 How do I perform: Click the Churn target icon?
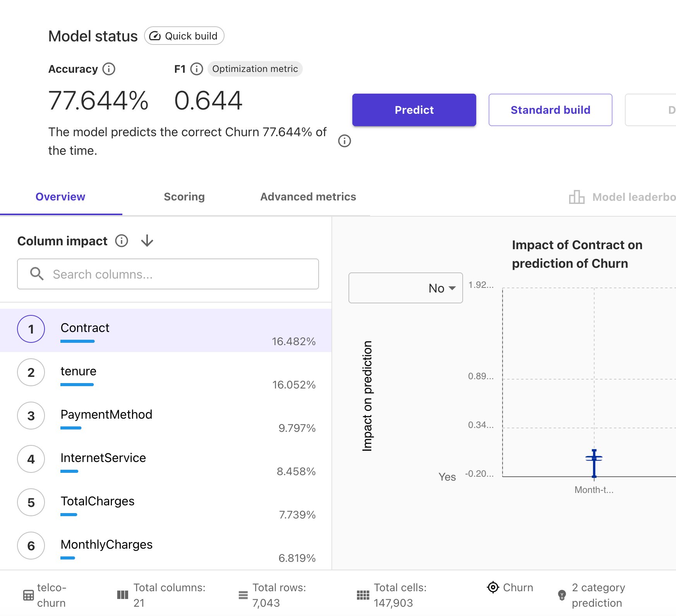(493, 587)
